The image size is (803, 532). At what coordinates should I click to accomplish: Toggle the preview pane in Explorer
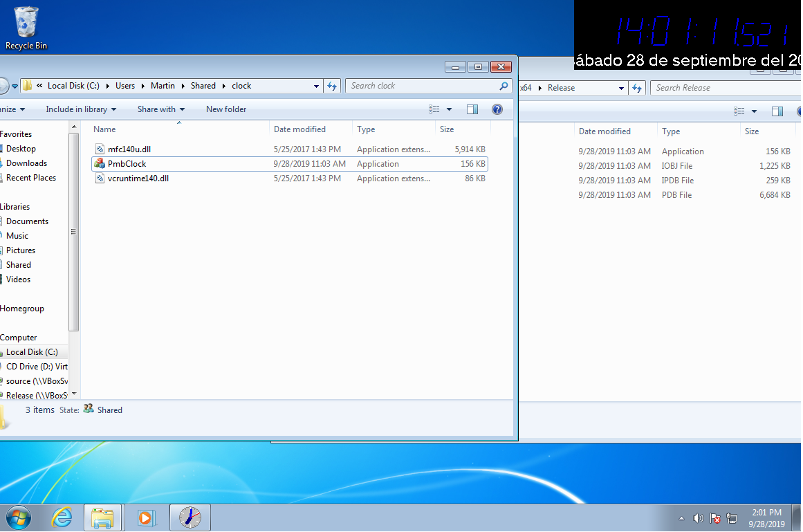[472, 109]
